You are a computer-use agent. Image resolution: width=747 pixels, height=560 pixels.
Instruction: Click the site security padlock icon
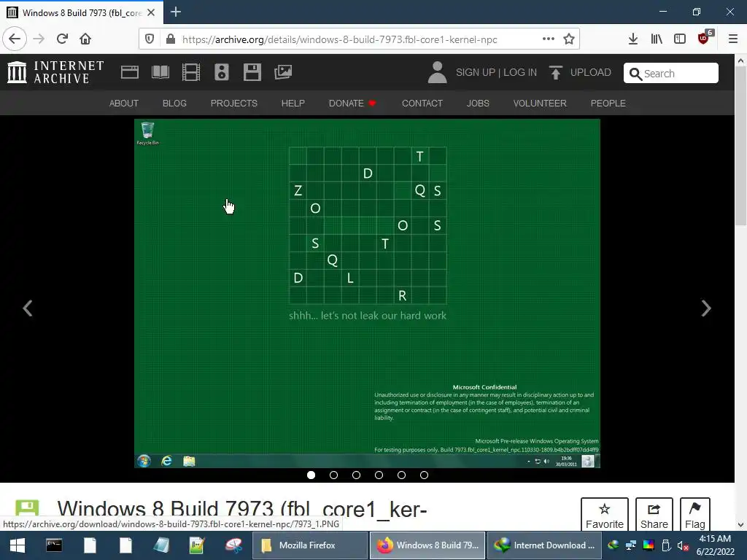[x=171, y=39]
